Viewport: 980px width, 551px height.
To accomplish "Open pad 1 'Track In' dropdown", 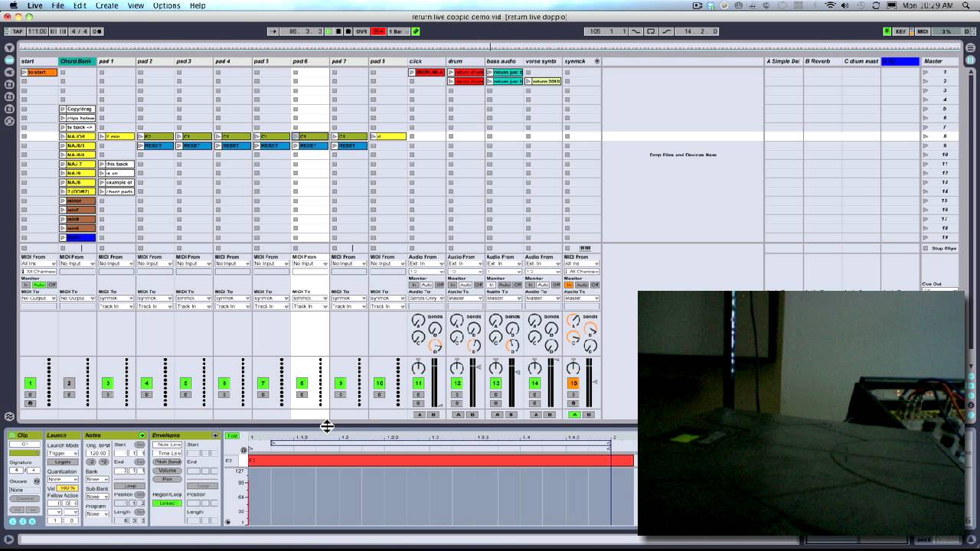I will coord(116,307).
